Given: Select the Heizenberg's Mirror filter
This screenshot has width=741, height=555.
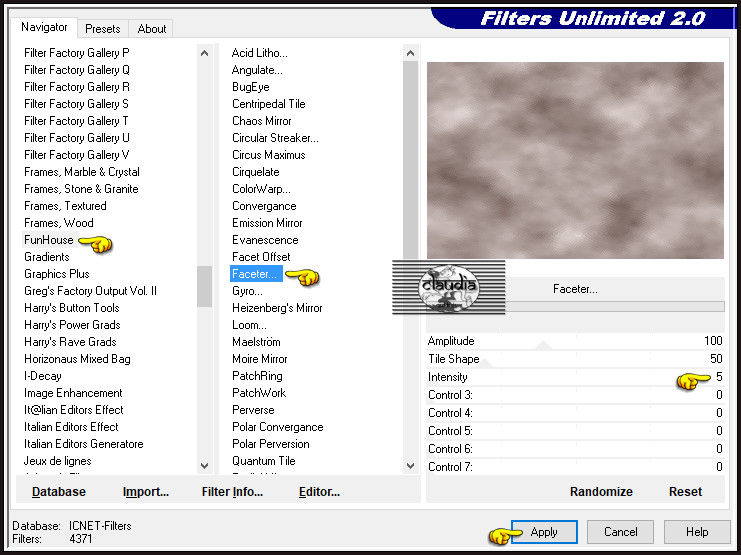Looking at the screenshot, I should coord(277,308).
